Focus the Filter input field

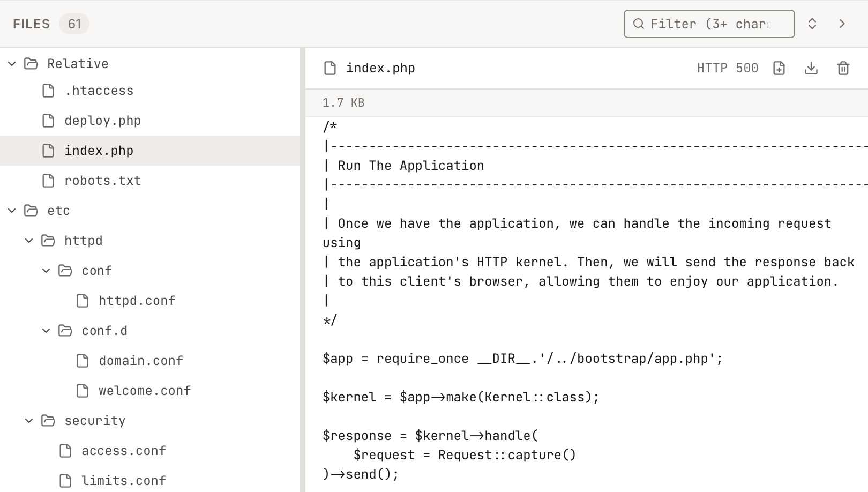tap(709, 24)
